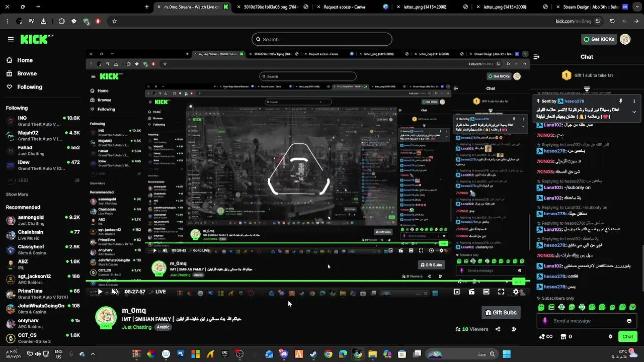Image resolution: width=644 pixels, height=362 pixels.
Task: Click the Gift Subs button
Action: 501,313
